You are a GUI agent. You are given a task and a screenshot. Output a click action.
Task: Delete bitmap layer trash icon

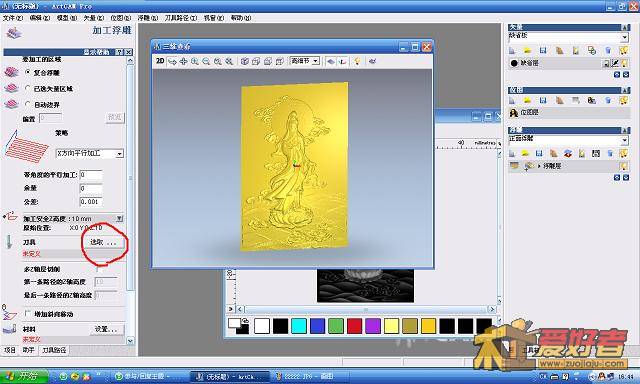coord(608,100)
